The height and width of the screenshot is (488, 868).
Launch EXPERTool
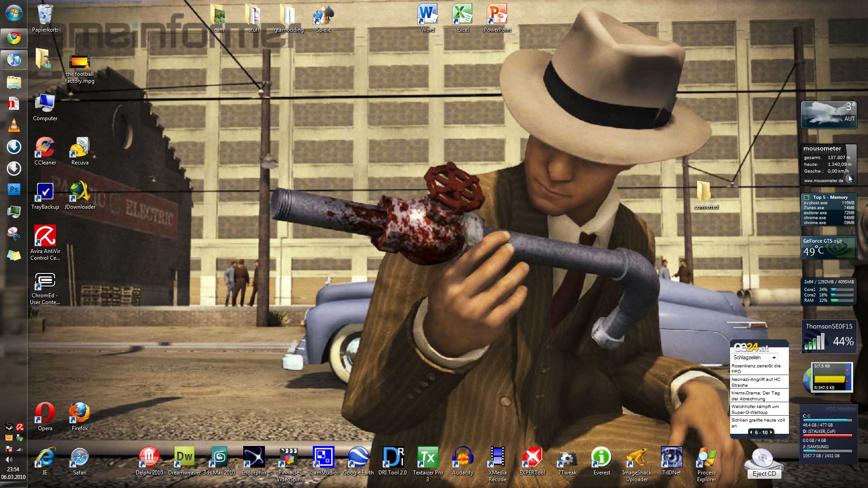[x=532, y=461]
